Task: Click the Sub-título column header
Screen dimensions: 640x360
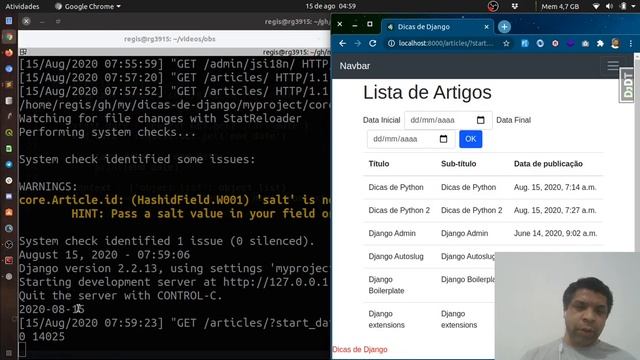Action: (x=458, y=164)
